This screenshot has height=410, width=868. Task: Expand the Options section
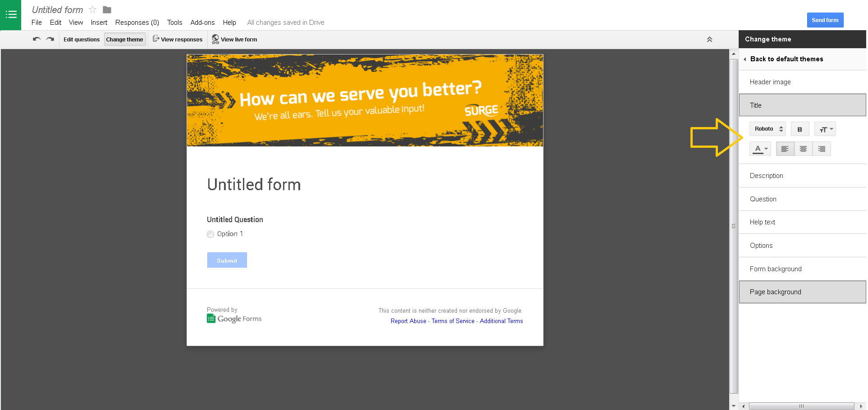coord(803,246)
